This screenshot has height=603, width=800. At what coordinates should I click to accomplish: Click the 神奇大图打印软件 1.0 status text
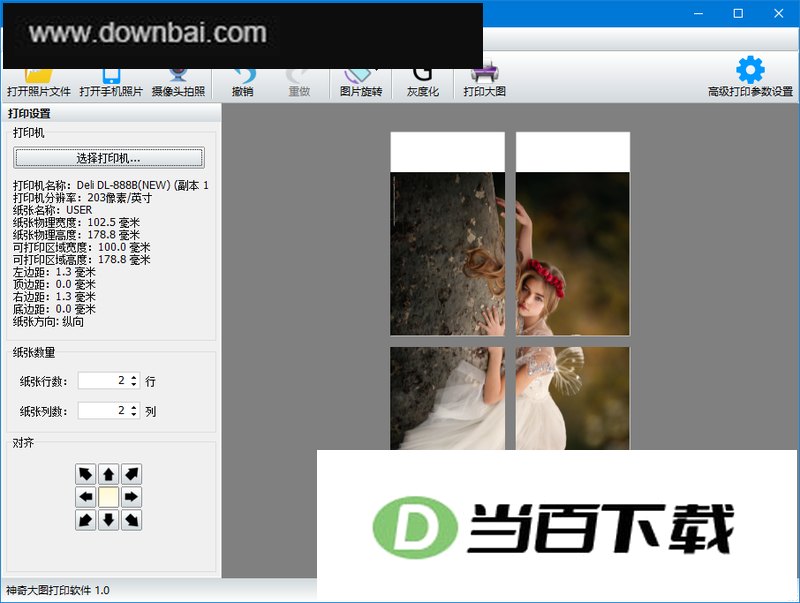coord(58,590)
